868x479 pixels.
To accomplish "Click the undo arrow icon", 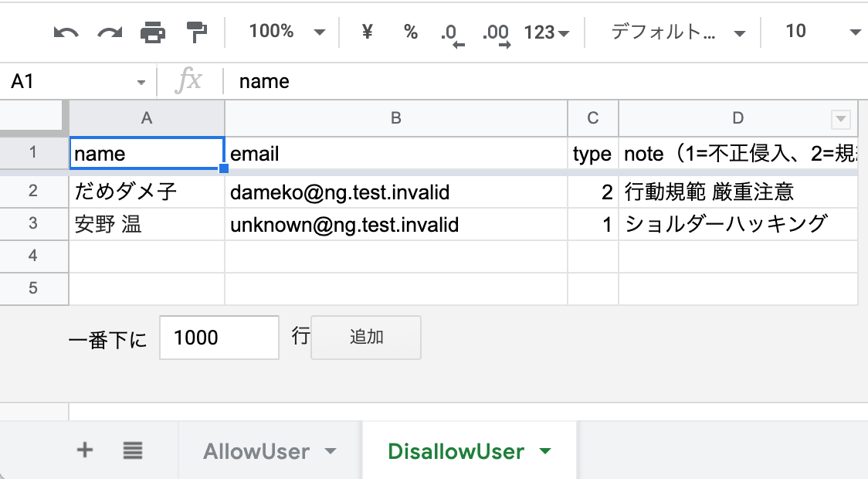I will pos(66,32).
